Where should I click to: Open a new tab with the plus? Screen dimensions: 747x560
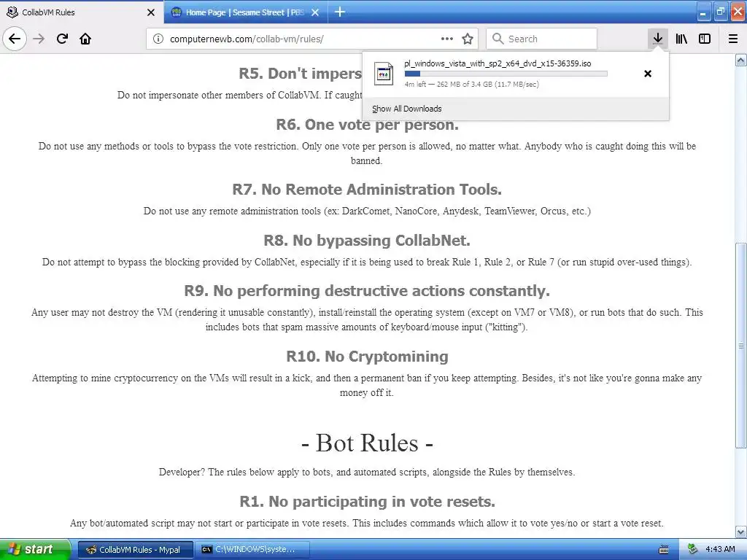[x=340, y=12]
